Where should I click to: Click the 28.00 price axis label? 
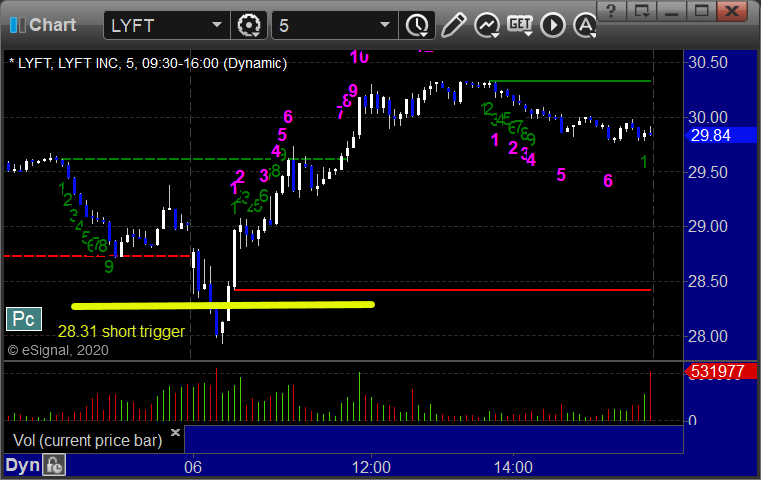click(708, 336)
